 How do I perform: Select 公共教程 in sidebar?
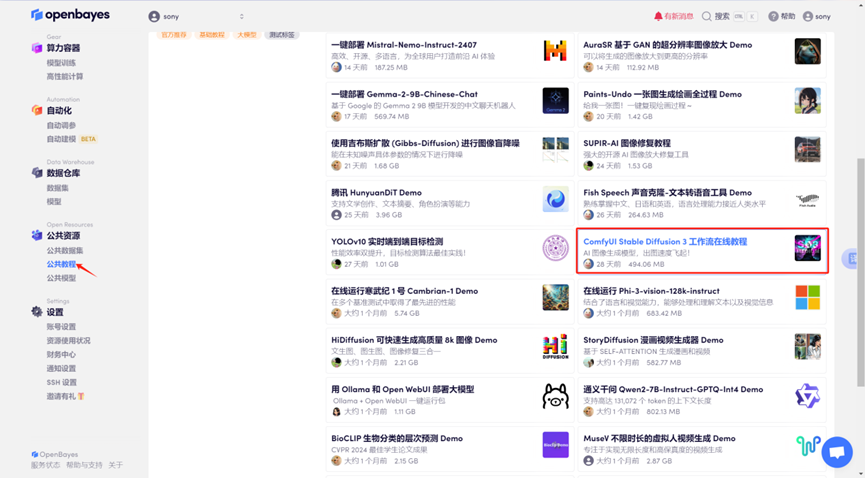tap(61, 264)
